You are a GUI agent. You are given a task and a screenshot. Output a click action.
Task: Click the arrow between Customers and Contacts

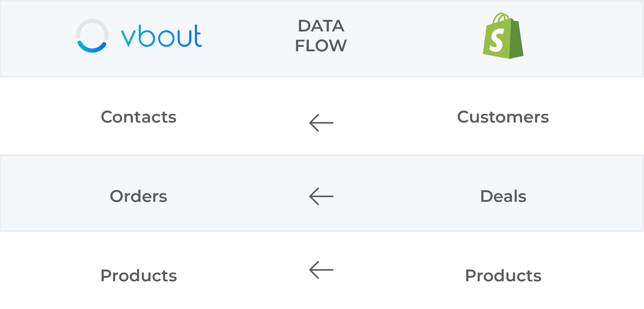tap(321, 123)
